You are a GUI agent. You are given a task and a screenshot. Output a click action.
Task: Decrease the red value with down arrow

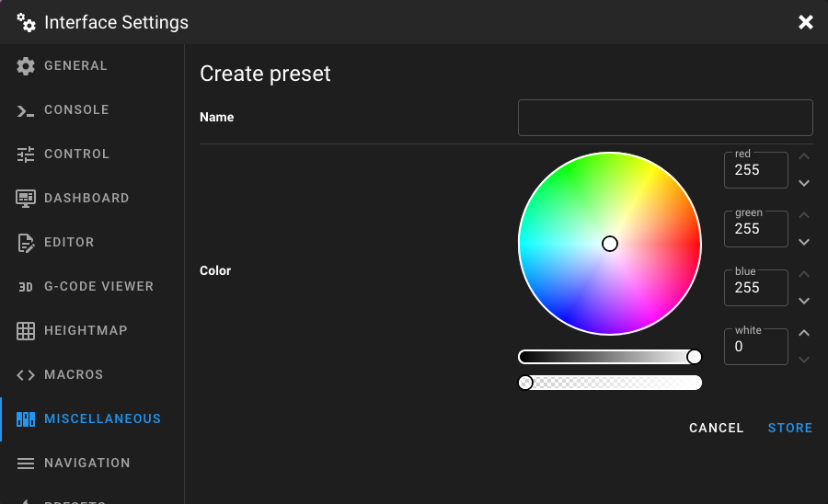click(x=804, y=183)
